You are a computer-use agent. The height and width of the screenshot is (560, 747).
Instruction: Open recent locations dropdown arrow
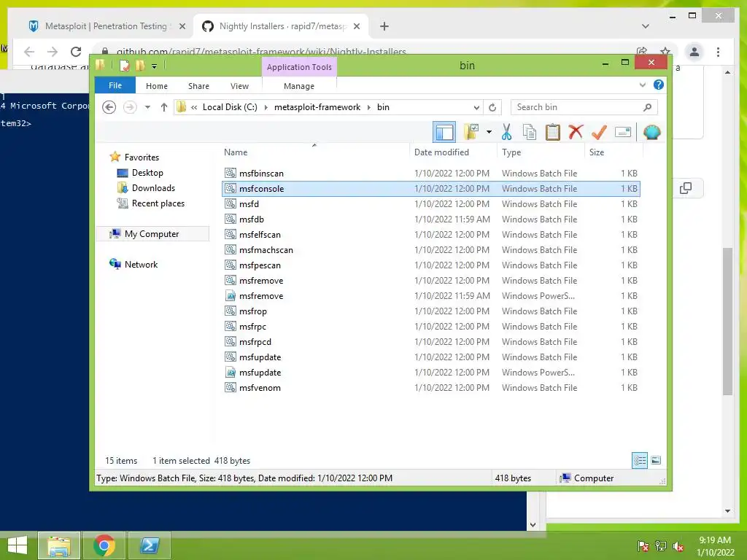pyautogui.click(x=147, y=107)
